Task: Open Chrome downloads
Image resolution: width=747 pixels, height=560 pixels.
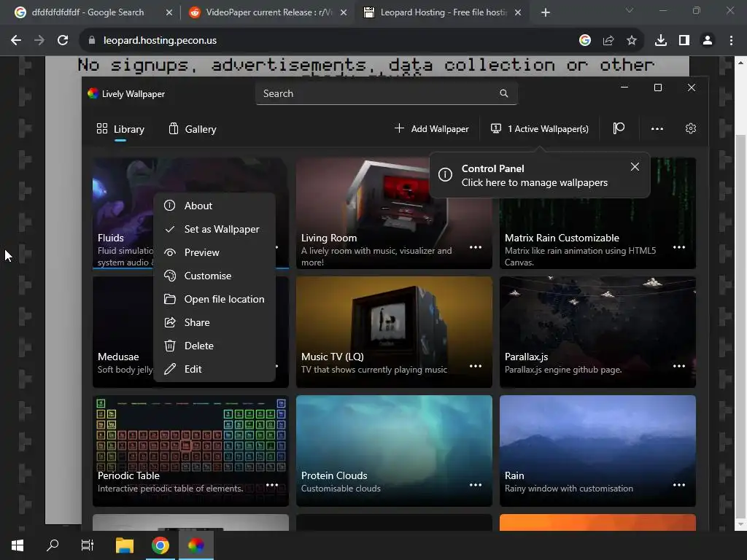Action: [660, 41]
